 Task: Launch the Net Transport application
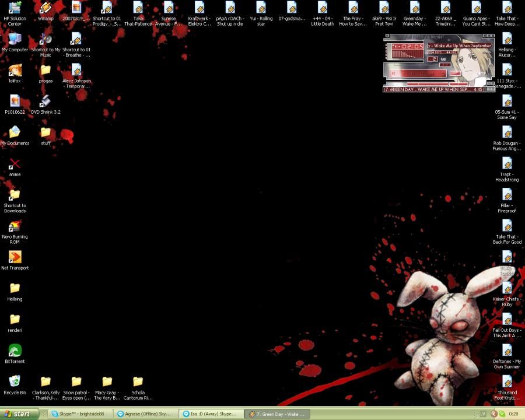tap(15, 261)
